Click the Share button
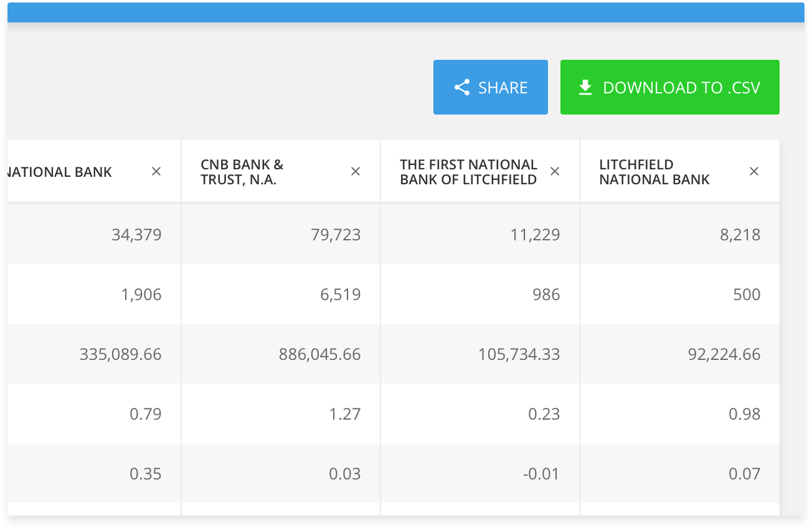The image size is (812, 528). pyautogui.click(x=490, y=87)
